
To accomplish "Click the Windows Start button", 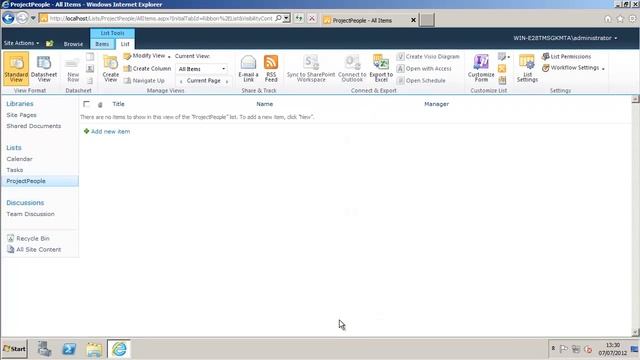I will pos(14,349).
